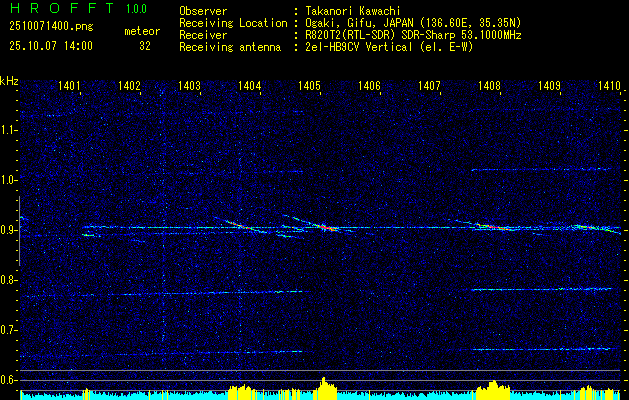629x400 pixels.
Task: Click the Observer field label
Action: 203,11
